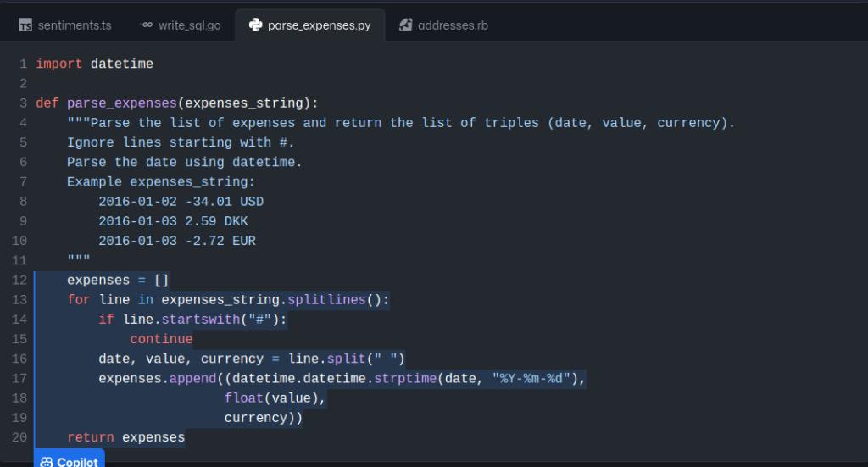Click the 'expenses_string' parameter in definition

coord(244,103)
